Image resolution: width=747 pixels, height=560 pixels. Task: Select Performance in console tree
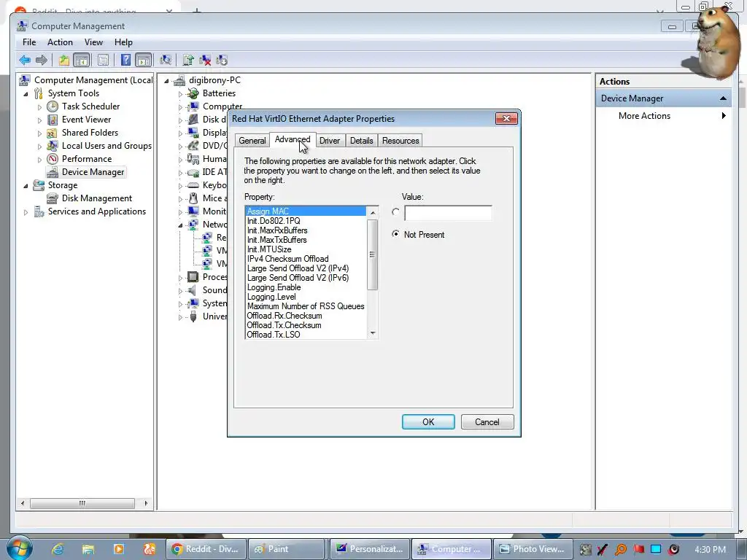pyautogui.click(x=87, y=158)
